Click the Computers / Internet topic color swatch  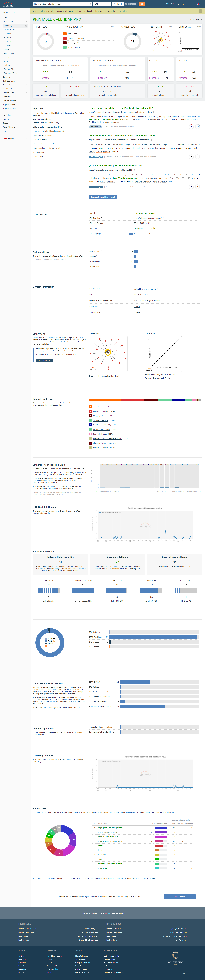click(x=90, y=411)
